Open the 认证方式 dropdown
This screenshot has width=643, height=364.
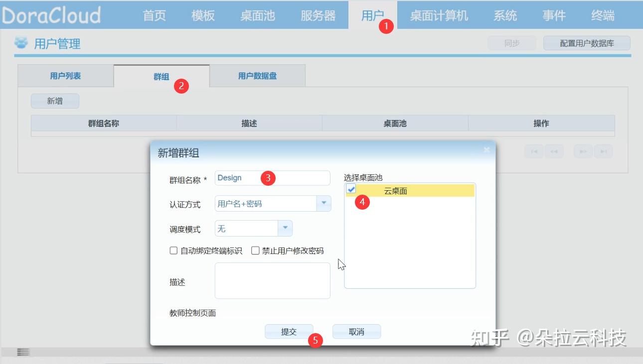tap(324, 203)
